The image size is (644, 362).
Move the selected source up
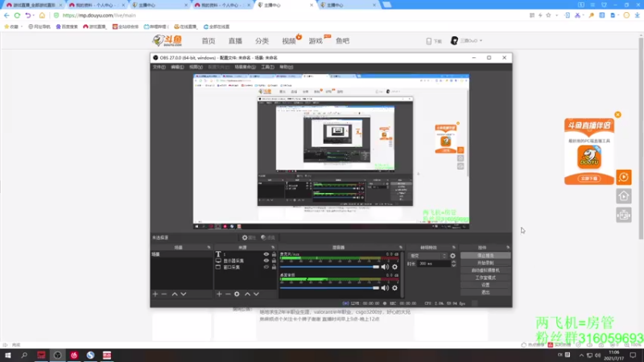(x=247, y=294)
